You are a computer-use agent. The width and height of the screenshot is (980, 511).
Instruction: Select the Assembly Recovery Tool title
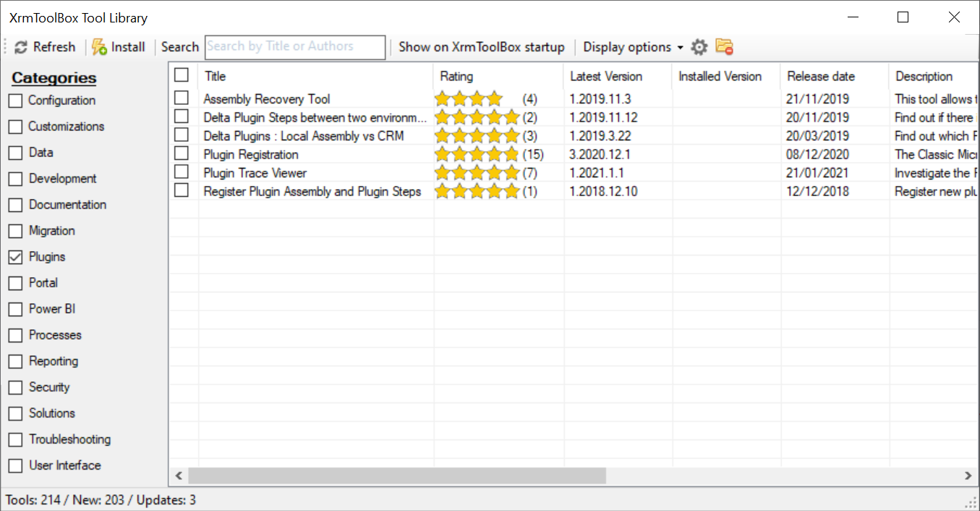point(267,99)
